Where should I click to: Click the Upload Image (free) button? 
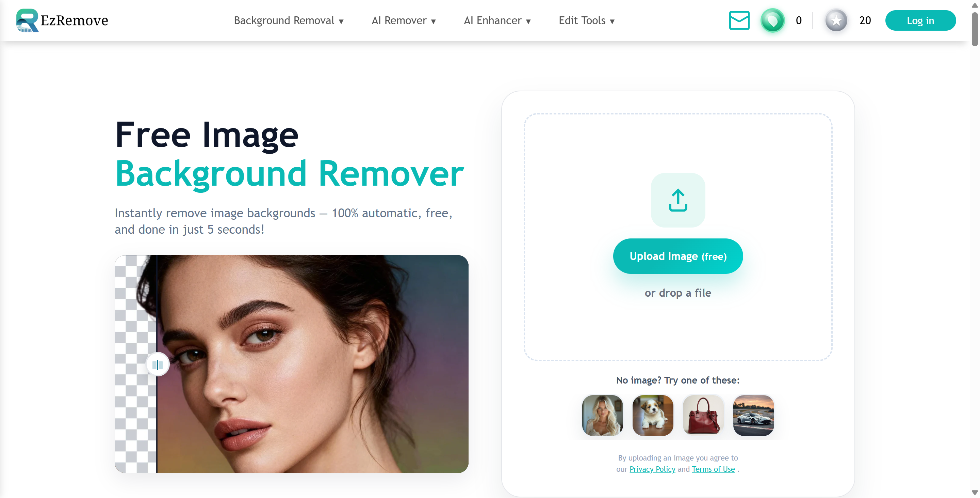coord(678,256)
